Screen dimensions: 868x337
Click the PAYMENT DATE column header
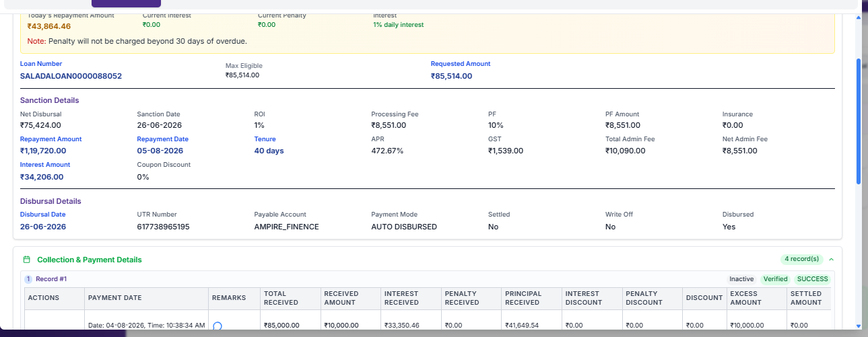(115, 298)
